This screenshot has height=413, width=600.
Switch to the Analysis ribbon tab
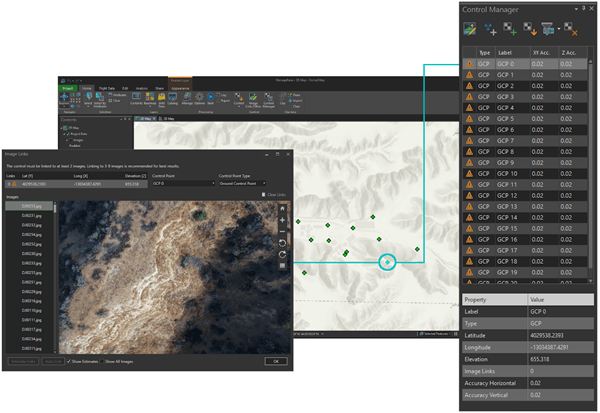point(142,88)
